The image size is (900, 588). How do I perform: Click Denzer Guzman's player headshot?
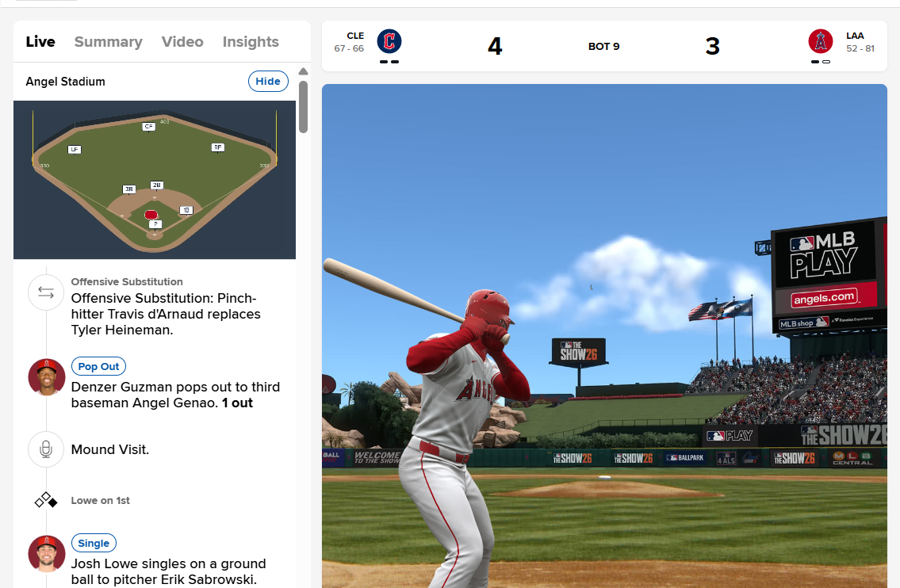(47, 377)
